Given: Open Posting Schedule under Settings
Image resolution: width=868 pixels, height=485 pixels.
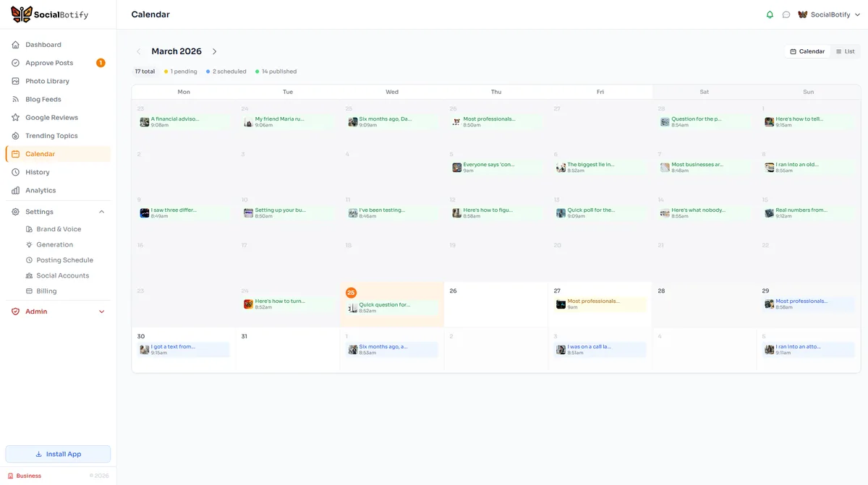Looking at the screenshot, I should point(64,259).
